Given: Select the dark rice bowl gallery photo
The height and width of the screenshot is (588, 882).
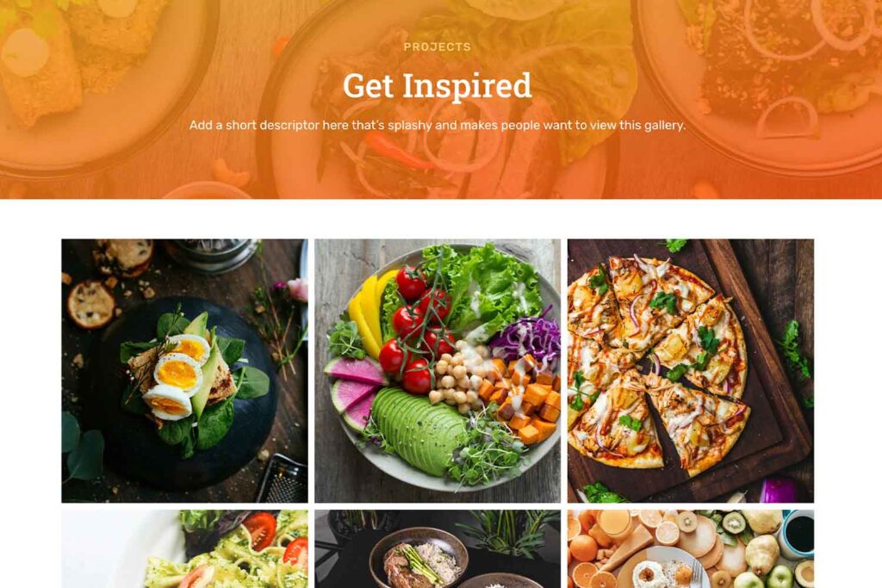Looking at the screenshot, I should (438, 549).
